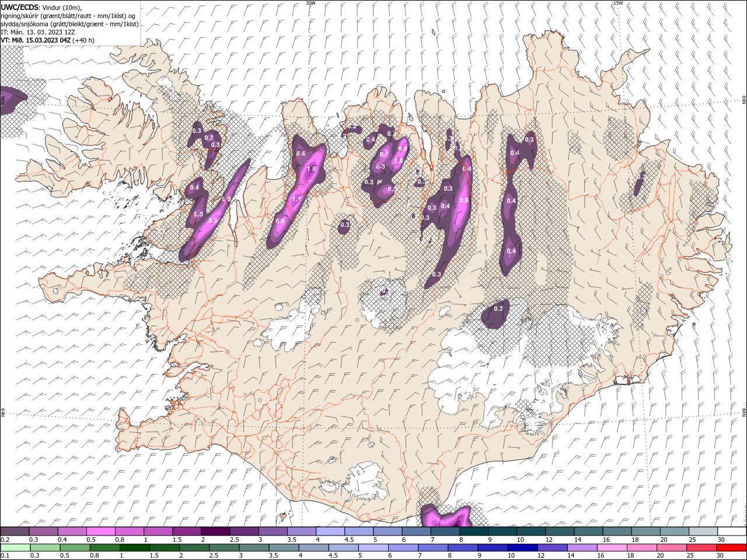
Task: Click the red-pink 25 swatch in bottom legend row
Action: 701,548
